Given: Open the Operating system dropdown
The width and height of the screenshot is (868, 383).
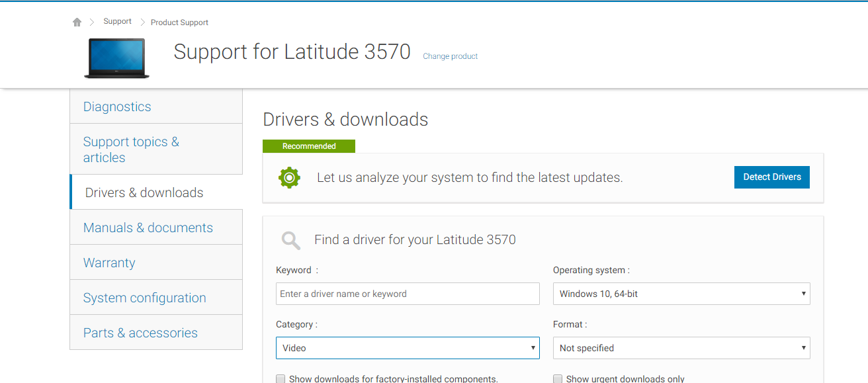Looking at the screenshot, I should click(681, 294).
